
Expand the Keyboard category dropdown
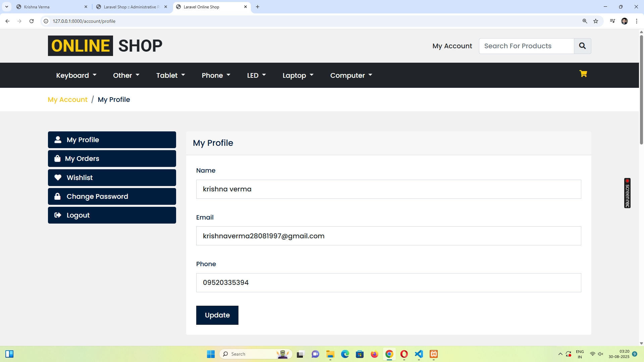(x=76, y=75)
